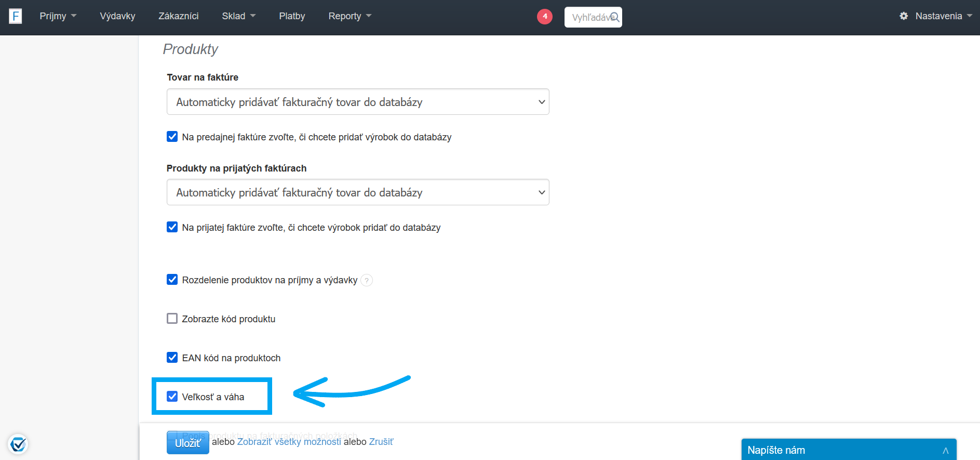Image resolution: width=980 pixels, height=460 pixels.
Task: Open the 'Tovar na faktúre' dropdown
Action: point(358,102)
